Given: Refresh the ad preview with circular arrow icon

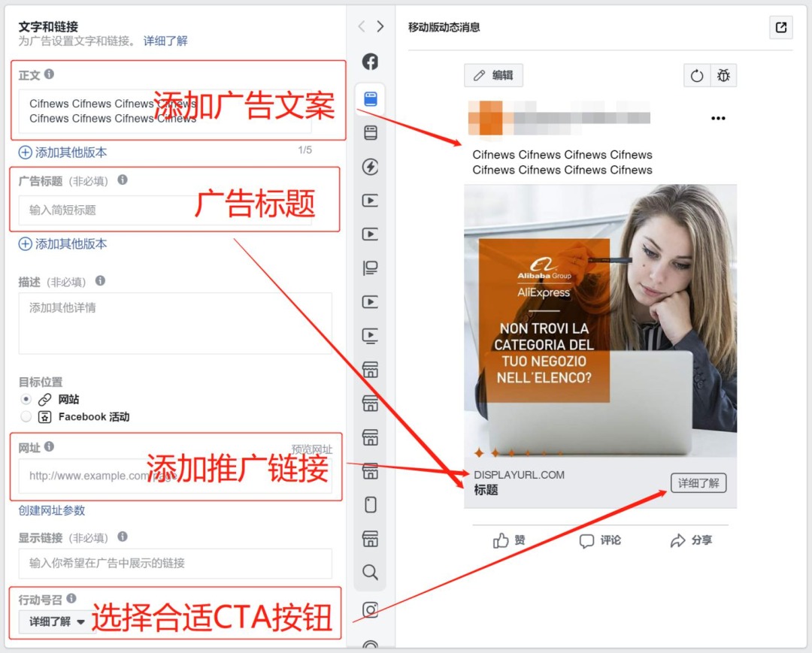Looking at the screenshot, I should point(696,75).
